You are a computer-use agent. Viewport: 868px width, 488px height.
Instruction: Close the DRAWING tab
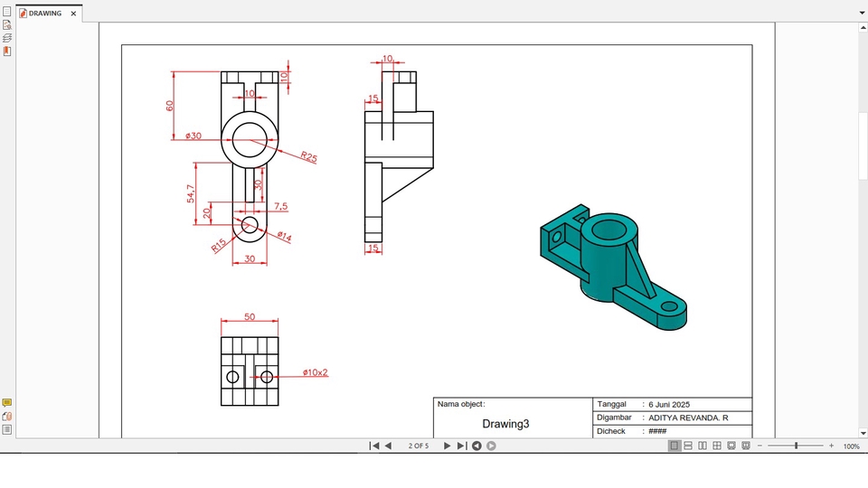[74, 14]
